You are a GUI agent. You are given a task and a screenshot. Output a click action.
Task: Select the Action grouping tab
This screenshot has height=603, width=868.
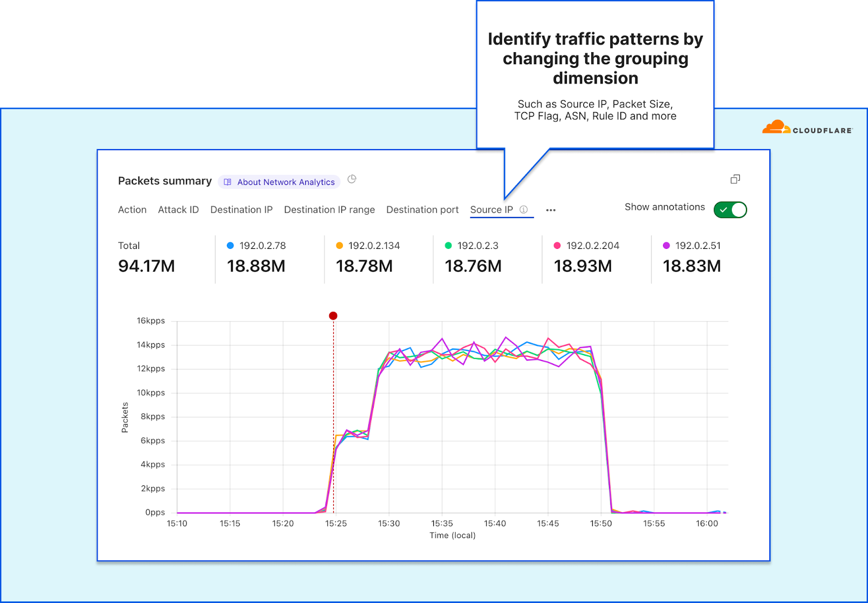click(x=132, y=210)
